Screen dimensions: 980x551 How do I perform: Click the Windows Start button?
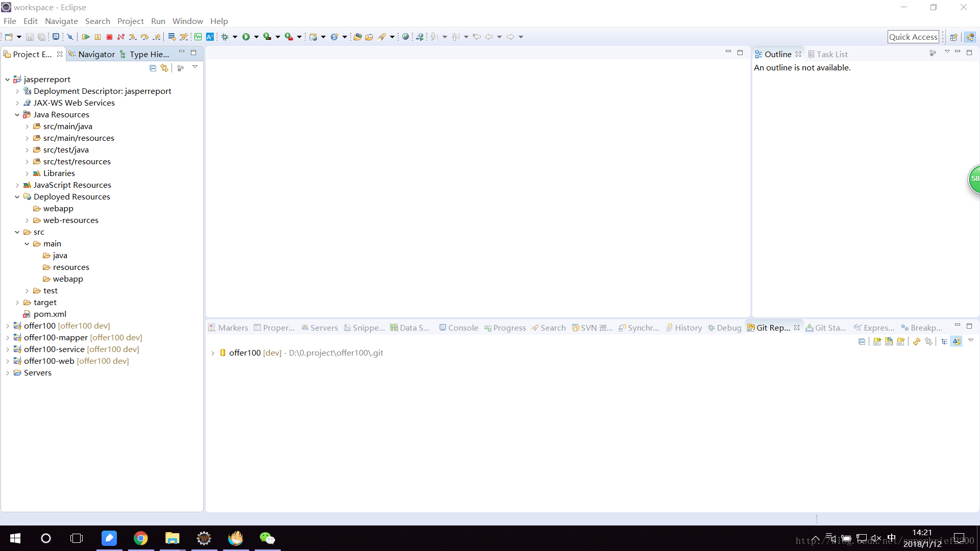pyautogui.click(x=15, y=538)
